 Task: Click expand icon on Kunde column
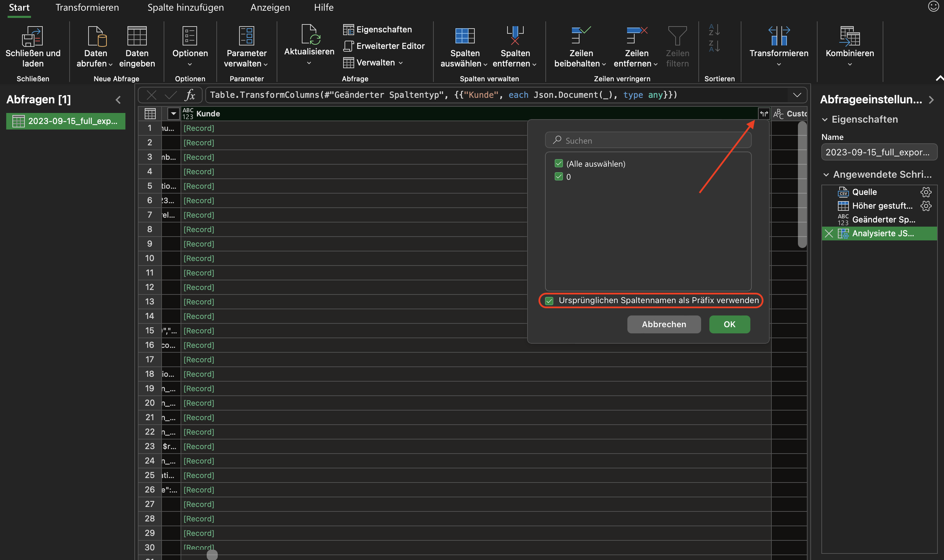tap(764, 114)
